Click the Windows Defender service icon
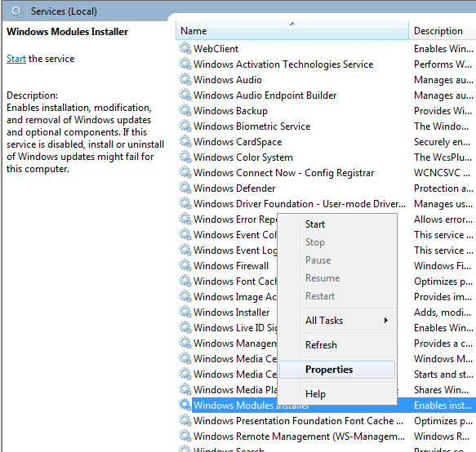Image resolution: width=476 pixels, height=452 pixels. pos(185,188)
